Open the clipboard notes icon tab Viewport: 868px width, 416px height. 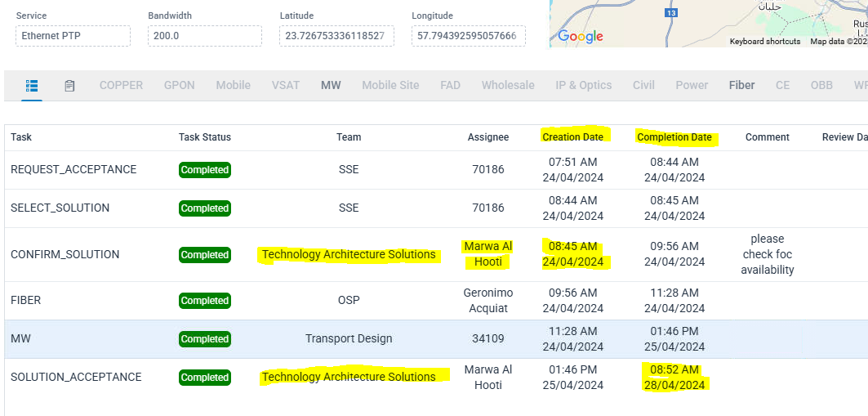69,86
